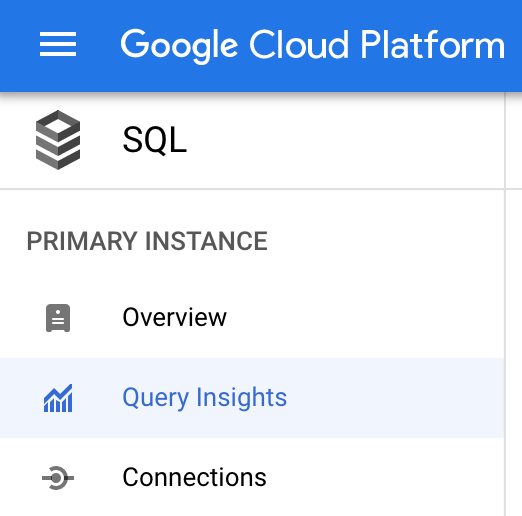Select the Query Insights text label
This screenshot has height=516, width=522.
coord(205,398)
